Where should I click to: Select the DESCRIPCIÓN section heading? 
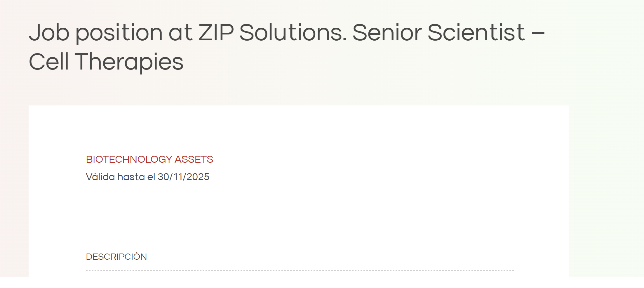coord(116,256)
